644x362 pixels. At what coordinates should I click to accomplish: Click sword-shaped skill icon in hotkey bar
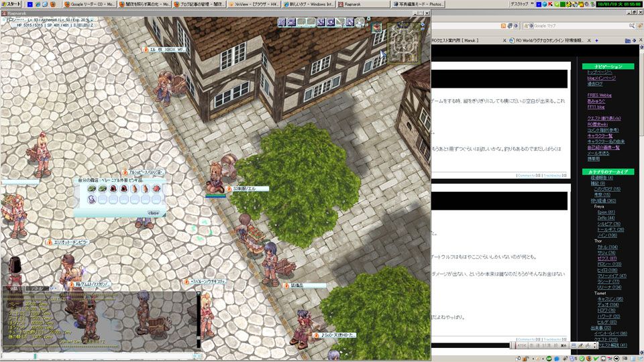341,22
